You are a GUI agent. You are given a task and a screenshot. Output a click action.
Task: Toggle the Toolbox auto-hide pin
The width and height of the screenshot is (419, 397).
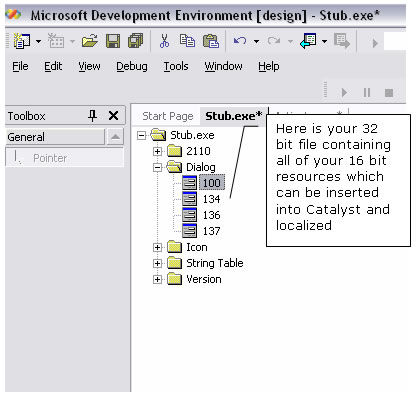click(92, 116)
